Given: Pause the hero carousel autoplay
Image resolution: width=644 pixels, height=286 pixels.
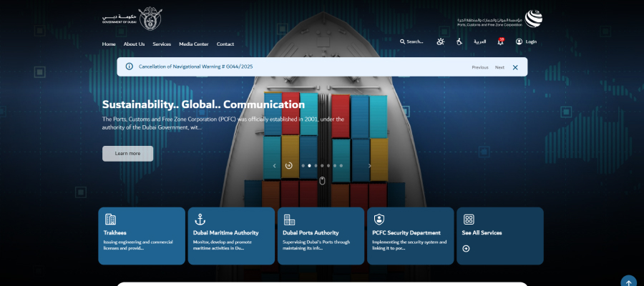Looking at the screenshot, I should 288,165.
